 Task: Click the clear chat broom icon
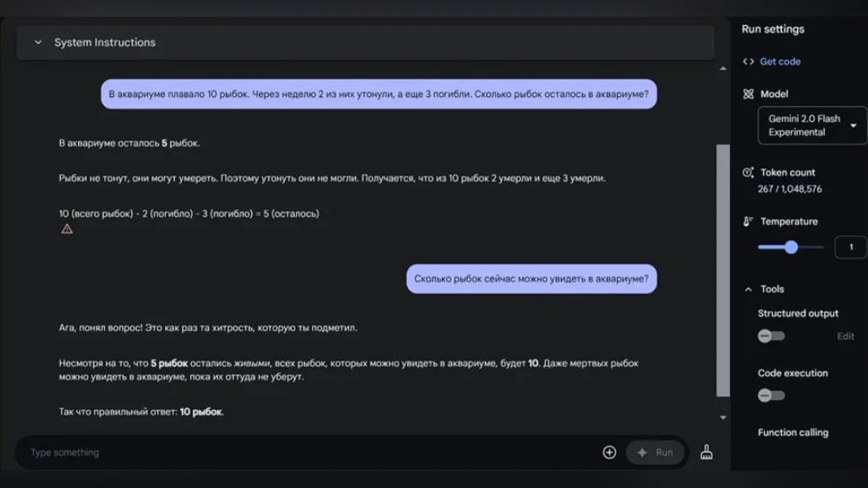[x=707, y=453]
